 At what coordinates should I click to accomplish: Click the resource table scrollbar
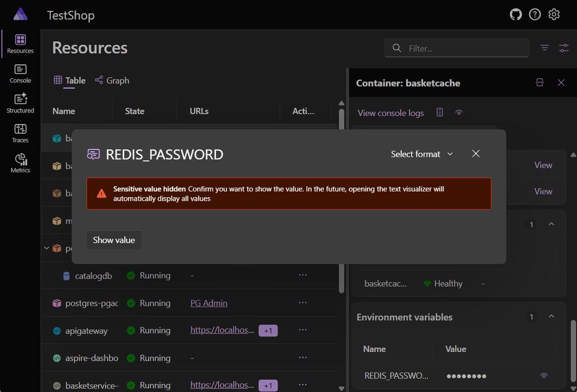(x=342, y=201)
